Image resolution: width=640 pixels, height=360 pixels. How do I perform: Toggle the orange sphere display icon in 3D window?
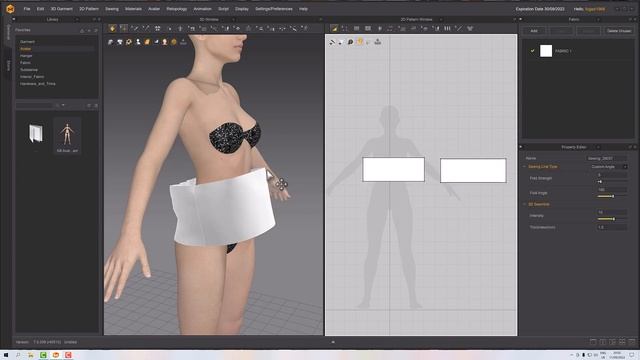(x=174, y=42)
